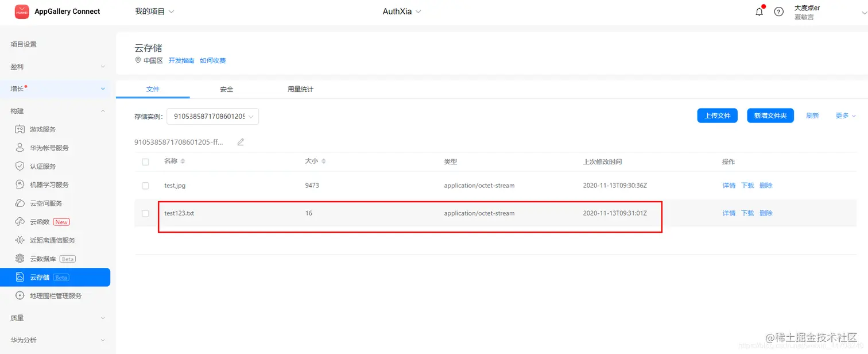Image resolution: width=868 pixels, height=354 pixels.
Task: Open the 开发指南 link
Action: [181, 60]
